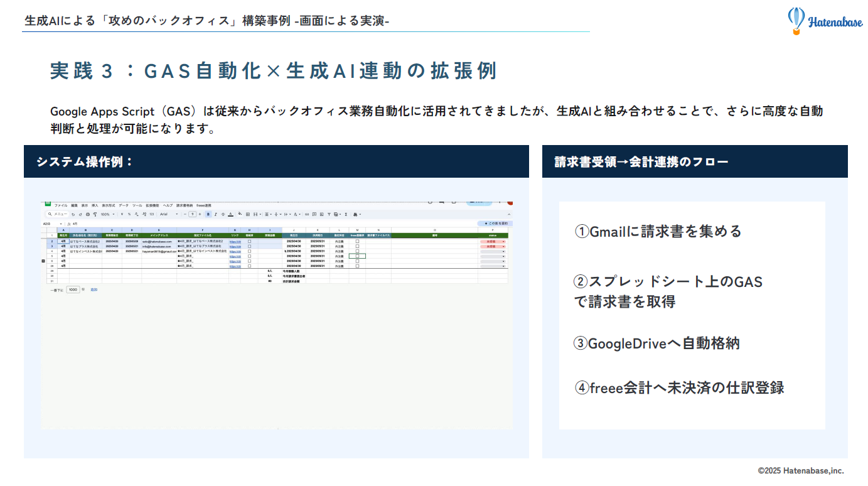The height and width of the screenshot is (486, 868).
Task: Open the freee連携 custom menu
Action: tap(204, 205)
